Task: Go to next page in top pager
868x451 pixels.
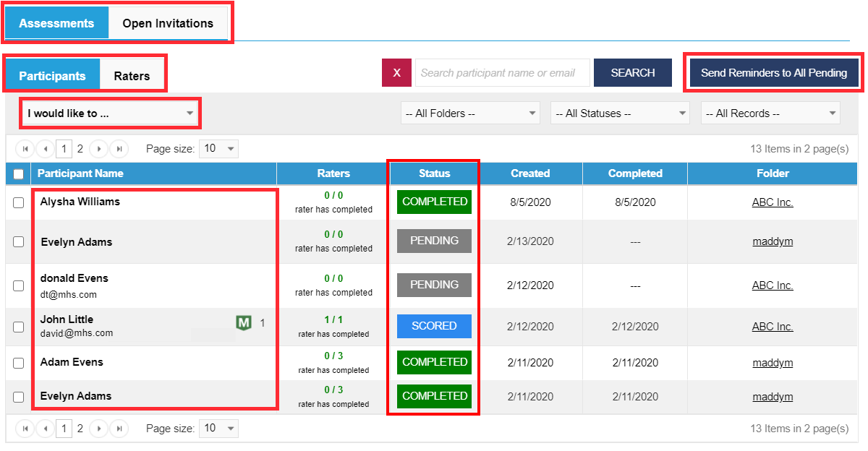Action: [98, 149]
